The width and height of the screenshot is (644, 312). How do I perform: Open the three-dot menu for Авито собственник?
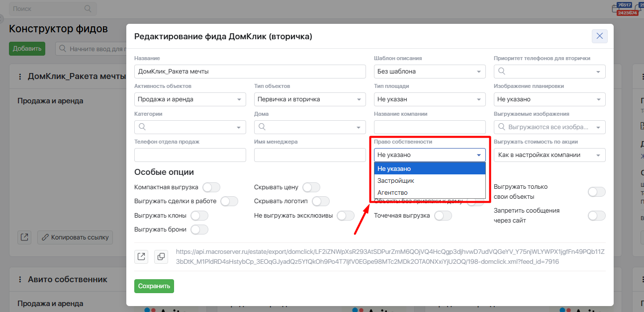click(20, 280)
